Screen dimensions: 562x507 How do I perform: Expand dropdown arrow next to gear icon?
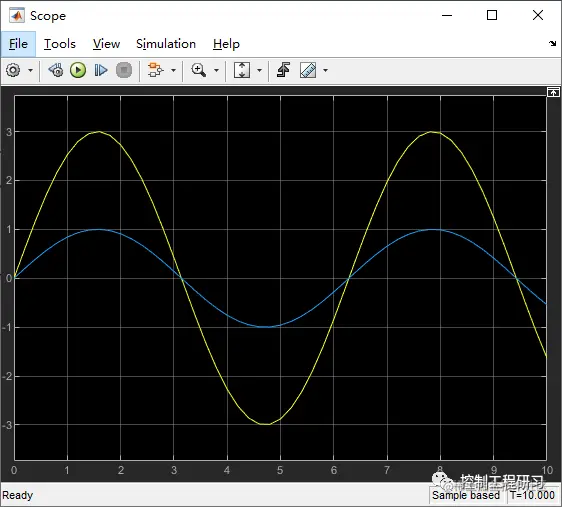pos(30,70)
